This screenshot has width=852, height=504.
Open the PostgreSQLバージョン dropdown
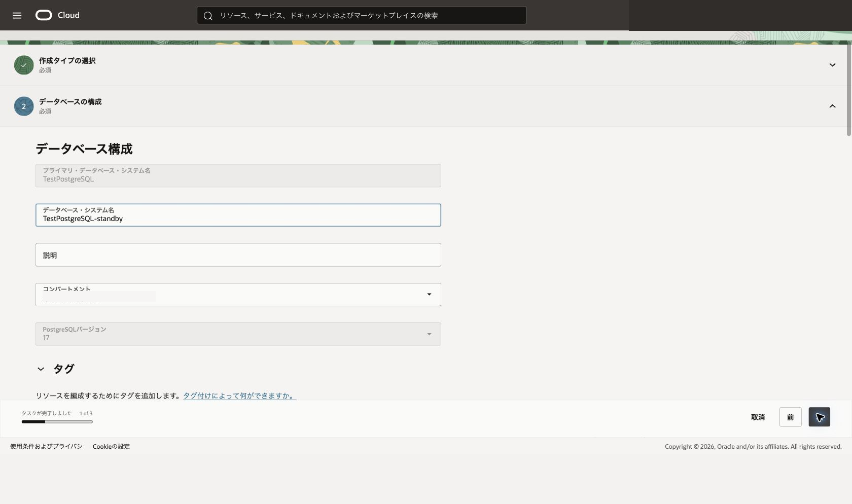coord(238,334)
